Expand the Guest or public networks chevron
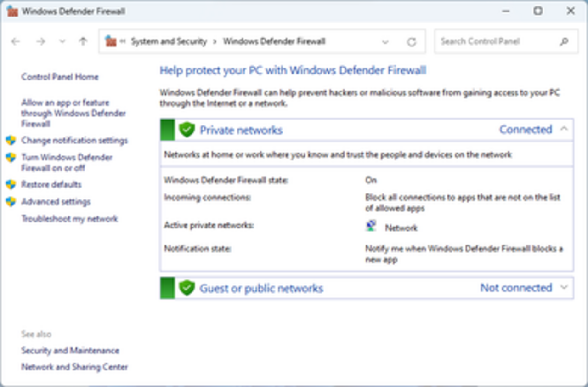 click(x=564, y=288)
